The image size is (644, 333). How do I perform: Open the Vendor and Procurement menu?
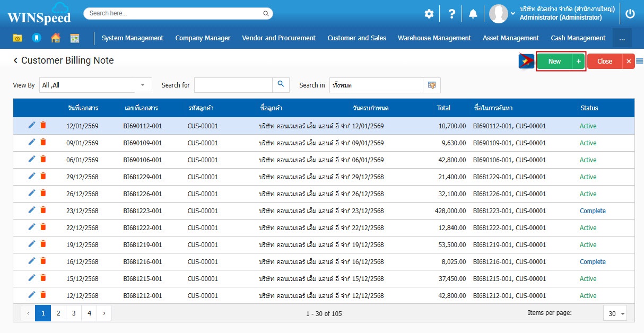click(279, 38)
